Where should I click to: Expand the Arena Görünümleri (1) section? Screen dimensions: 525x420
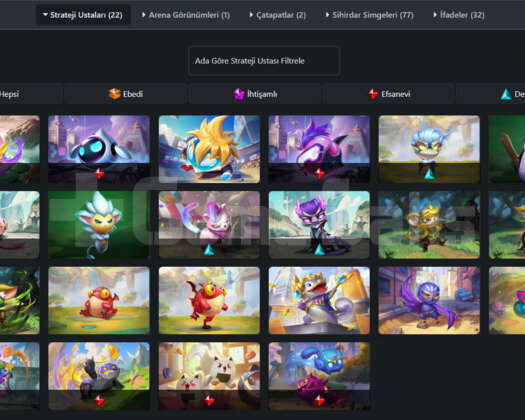186,15
